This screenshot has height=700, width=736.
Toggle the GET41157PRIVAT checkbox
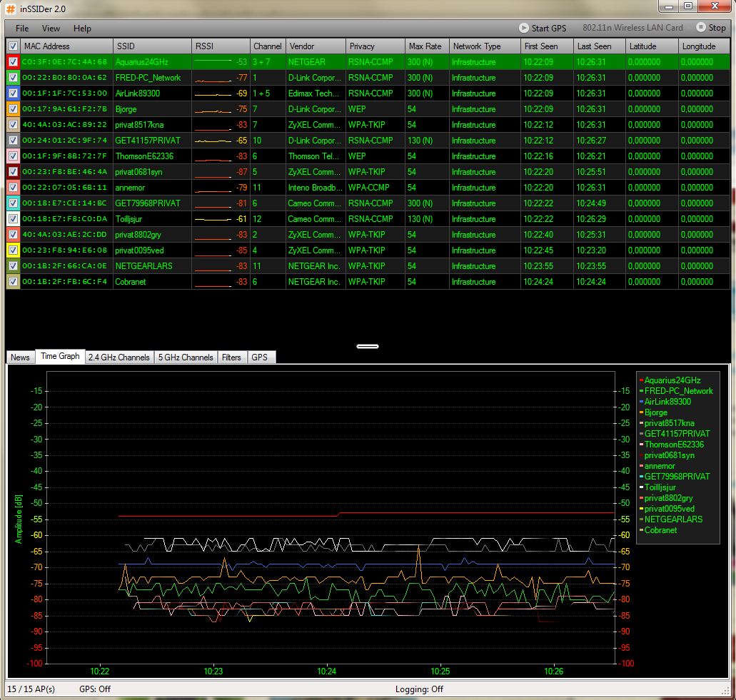click(13, 141)
